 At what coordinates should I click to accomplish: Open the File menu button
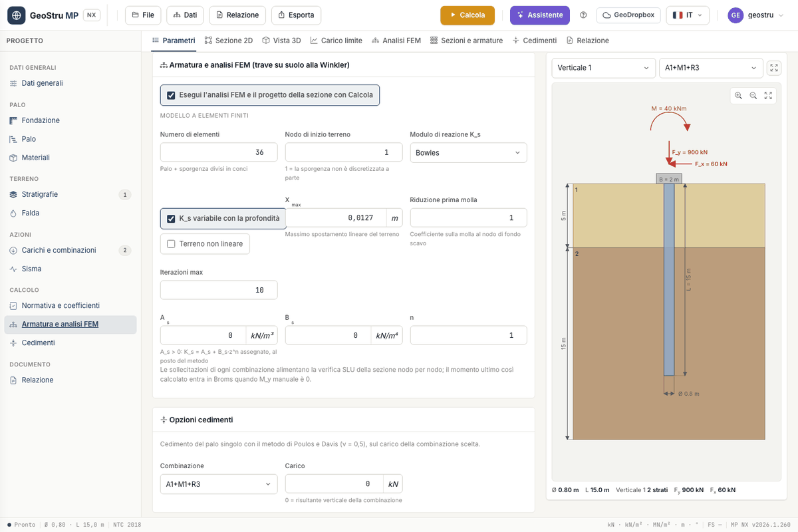143,15
